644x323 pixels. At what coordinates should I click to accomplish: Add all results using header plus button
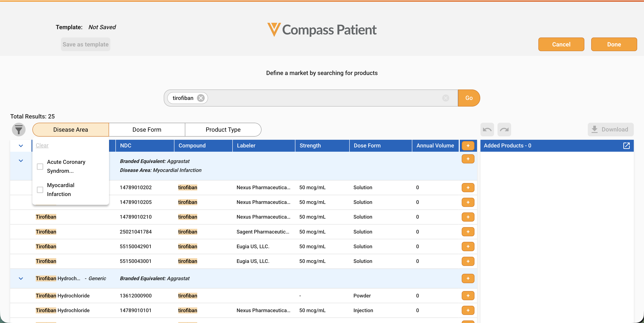pyautogui.click(x=468, y=146)
